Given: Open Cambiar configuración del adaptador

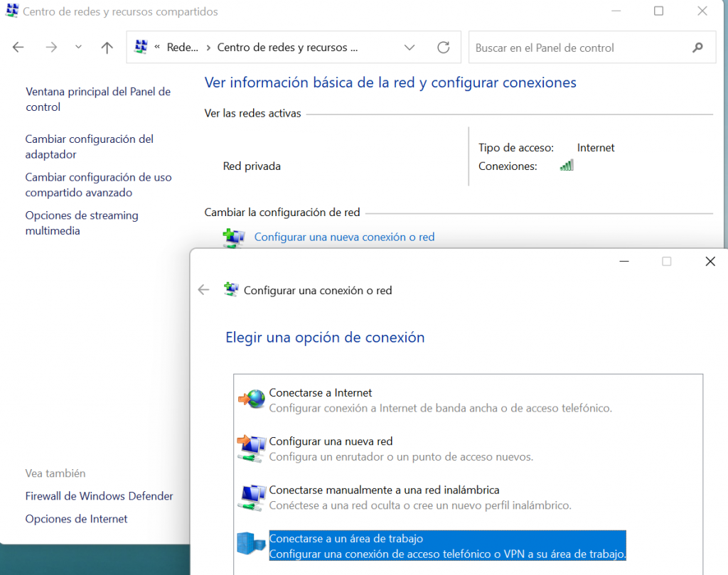Looking at the screenshot, I should click(89, 146).
